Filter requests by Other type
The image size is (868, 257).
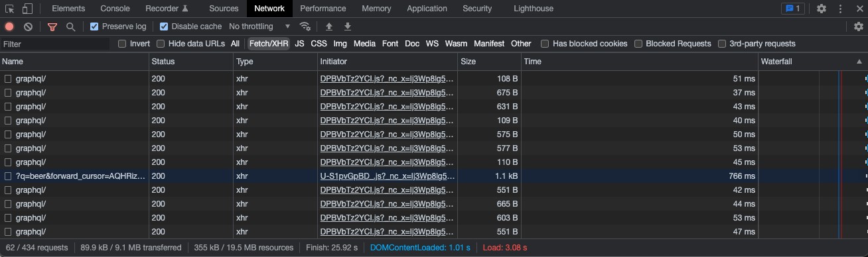[521, 44]
